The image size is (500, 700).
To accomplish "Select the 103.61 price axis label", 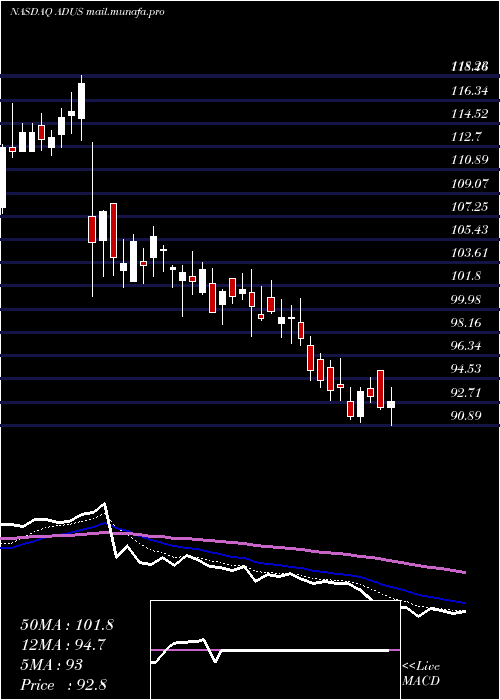I will click(470, 253).
